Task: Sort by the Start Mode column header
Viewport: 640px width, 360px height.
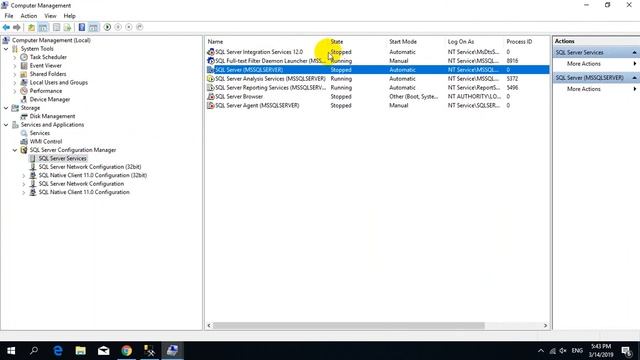Action: (403, 42)
